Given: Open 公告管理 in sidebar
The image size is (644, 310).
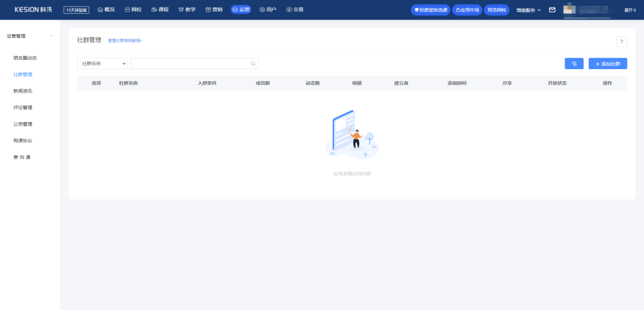Looking at the screenshot, I should tap(22, 124).
